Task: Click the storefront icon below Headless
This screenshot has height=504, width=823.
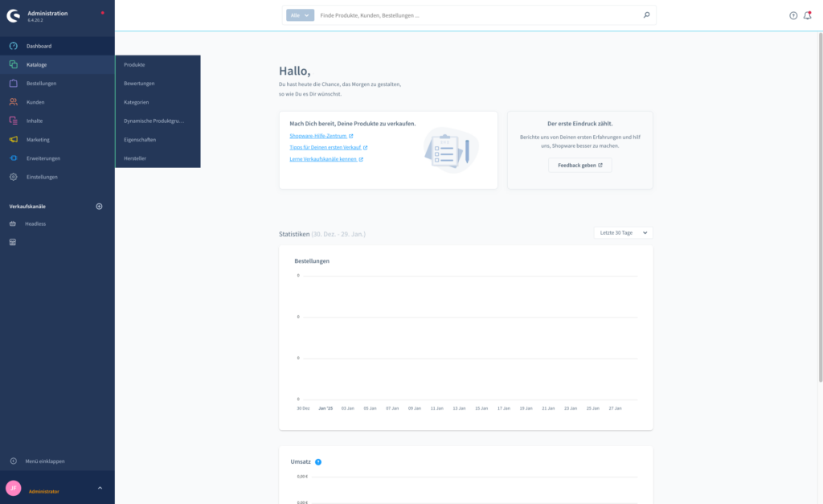Action: (13, 242)
